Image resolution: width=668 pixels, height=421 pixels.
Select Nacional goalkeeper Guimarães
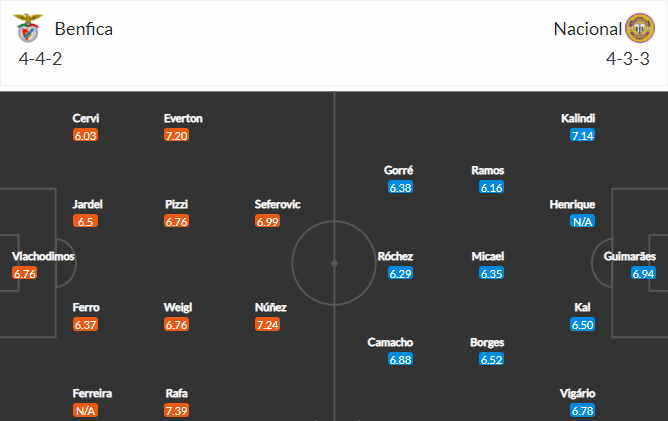coord(630,256)
